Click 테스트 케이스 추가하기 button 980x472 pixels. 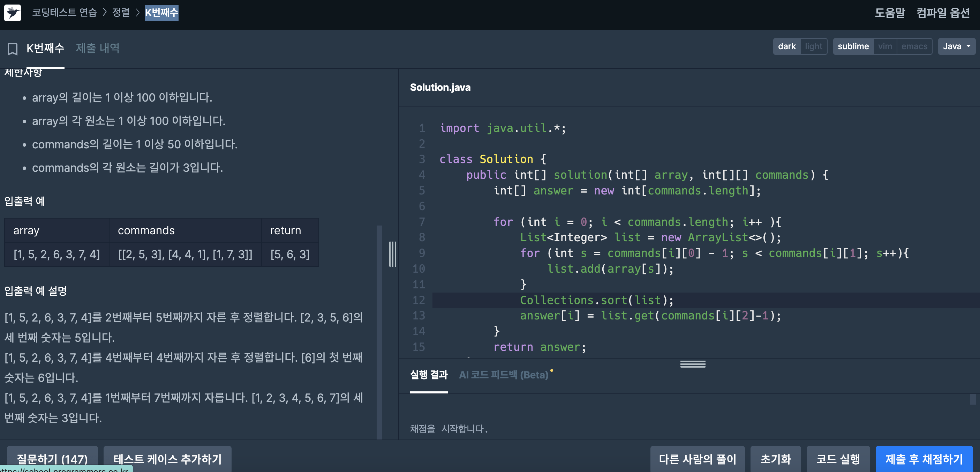click(167, 459)
